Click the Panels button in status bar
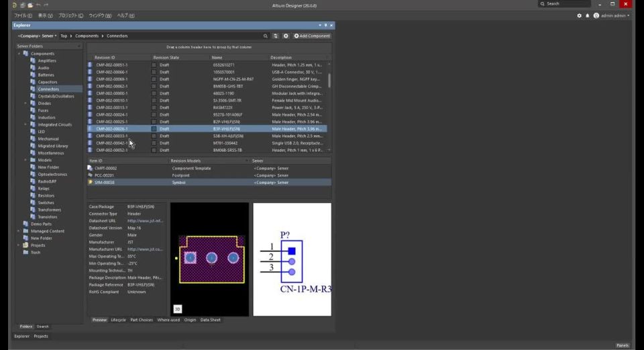644x350 pixels. [623, 345]
